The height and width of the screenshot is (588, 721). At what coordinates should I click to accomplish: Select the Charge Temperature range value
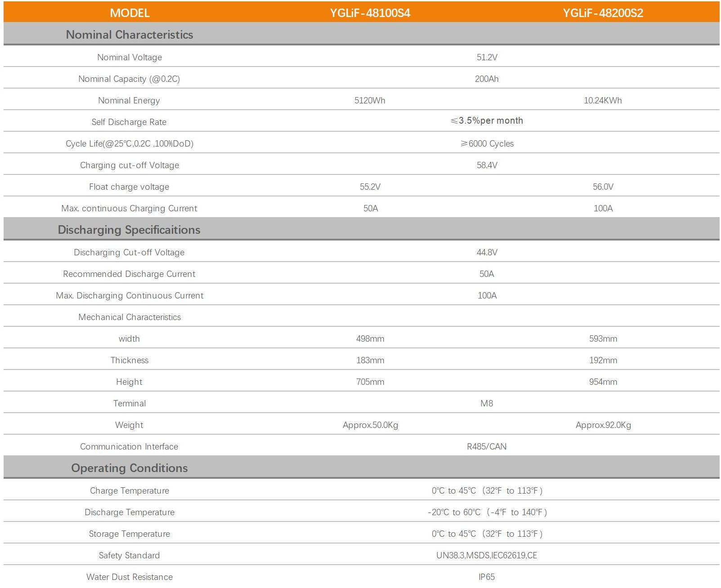(487, 490)
